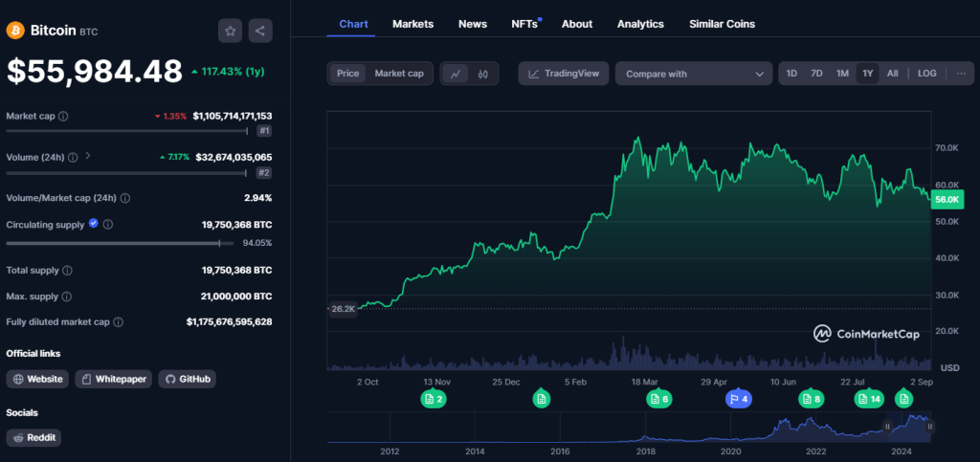This screenshot has width=980, height=462.
Task: Open the Similar Coins tab
Action: click(722, 24)
